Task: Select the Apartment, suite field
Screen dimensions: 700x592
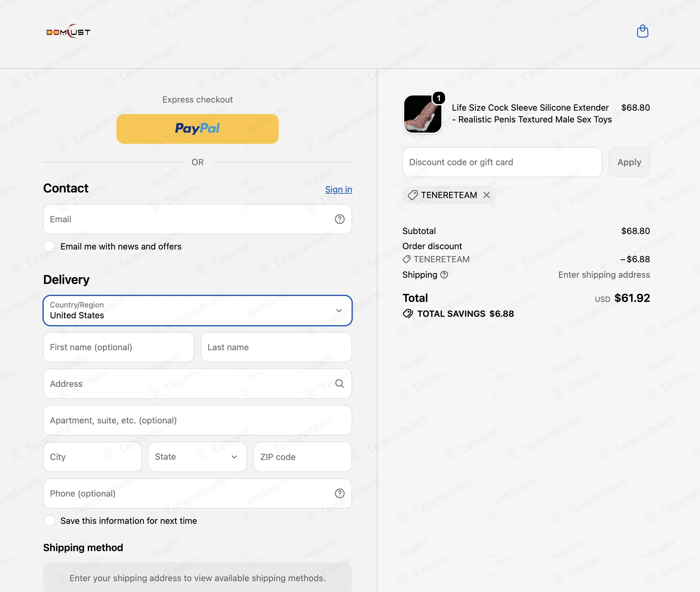Action: [x=198, y=420]
